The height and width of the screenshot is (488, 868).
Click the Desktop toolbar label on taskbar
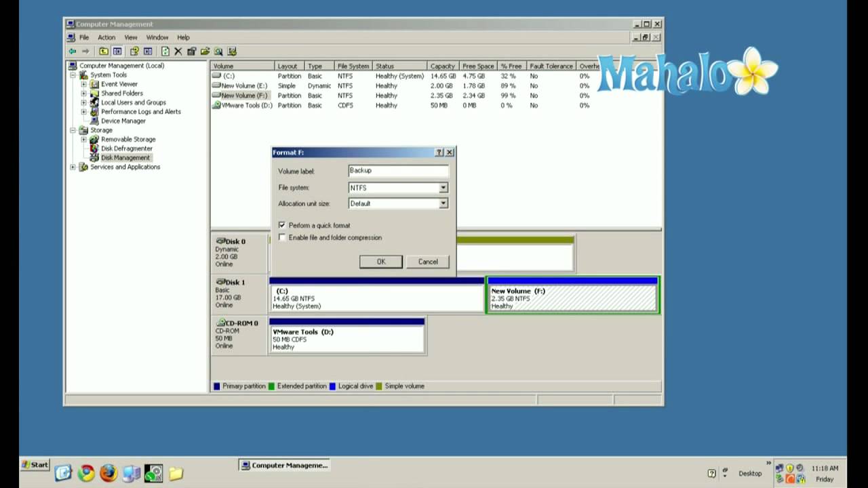click(750, 473)
